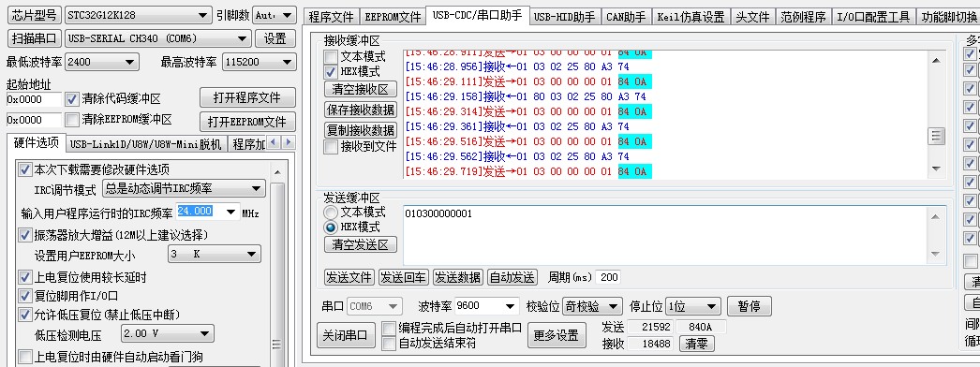Toggle the 接收到文件 checkbox
The height and width of the screenshot is (367, 980).
(x=331, y=147)
